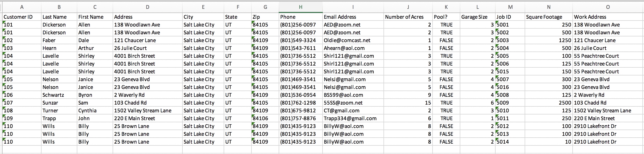The width and height of the screenshot is (644, 154).
Task: Select the cell containing 'Faber'
Action: pyautogui.click(x=59, y=40)
